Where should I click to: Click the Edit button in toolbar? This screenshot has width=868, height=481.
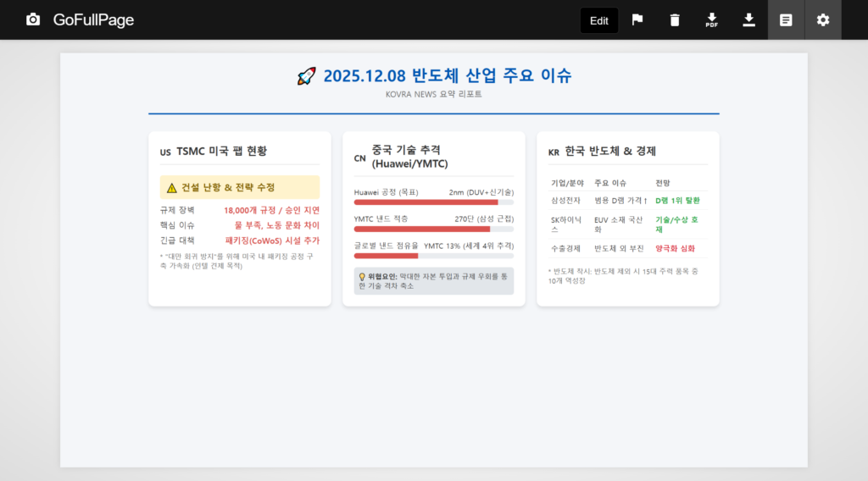pos(598,20)
